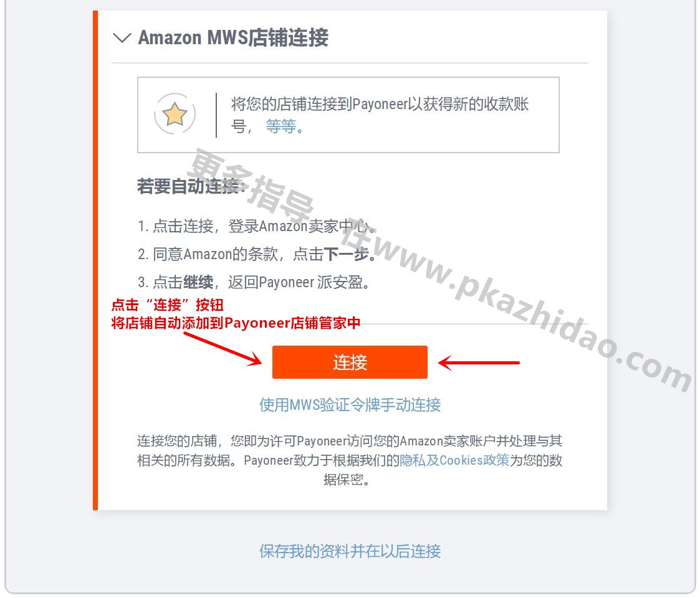Click the red arrow right of 连接 button

(479, 363)
